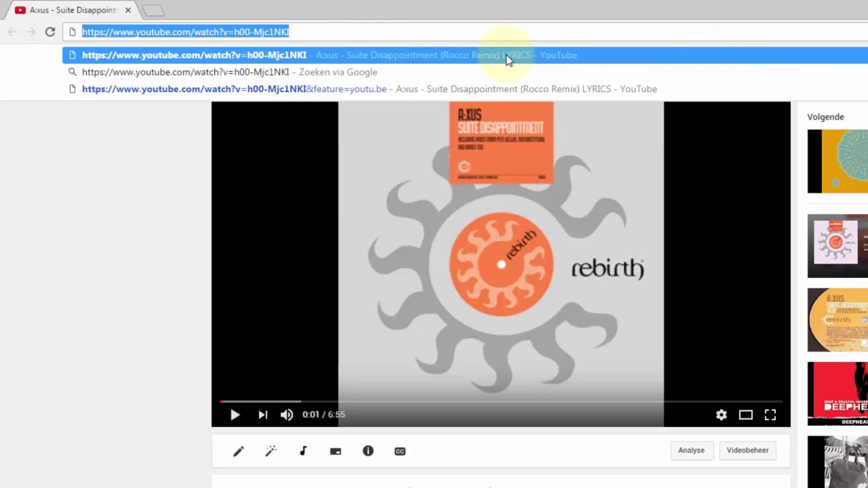
Task: Choose the 'Zoeken via Google' suggestion
Action: (x=465, y=72)
